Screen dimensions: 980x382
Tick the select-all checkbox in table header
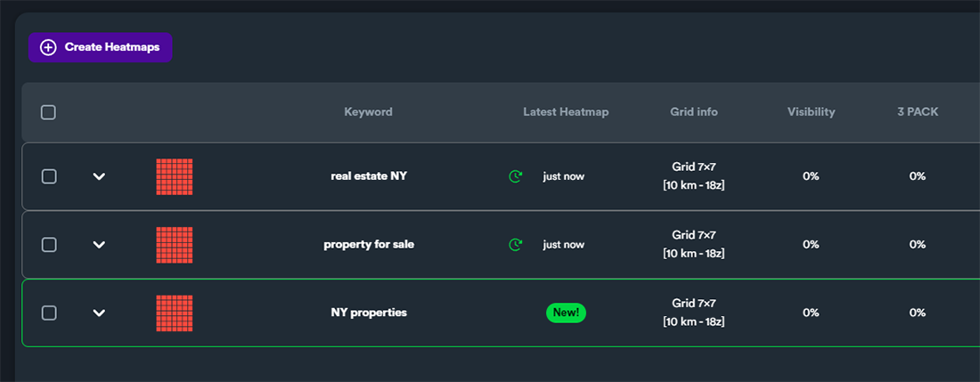click(x=48, y=112)
